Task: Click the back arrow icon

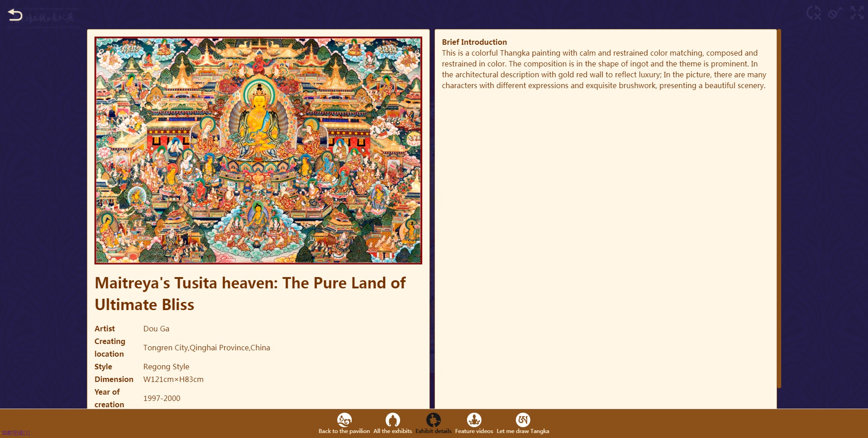Action: click(15, 15)
